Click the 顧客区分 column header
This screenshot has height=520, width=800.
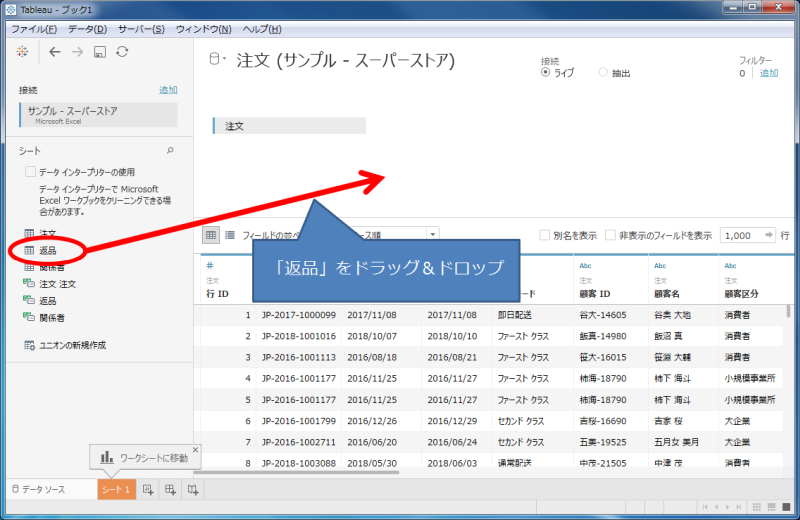(x=741, y=294)
